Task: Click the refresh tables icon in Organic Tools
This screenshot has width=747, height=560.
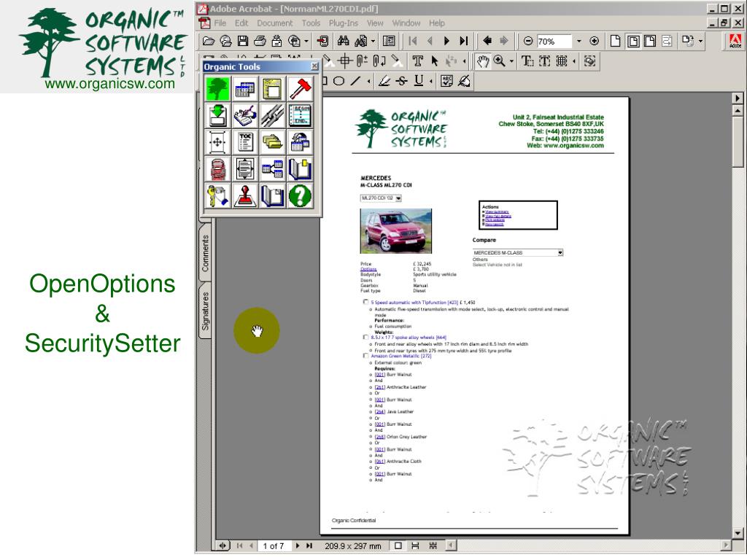Action: (x=300, y=142)
